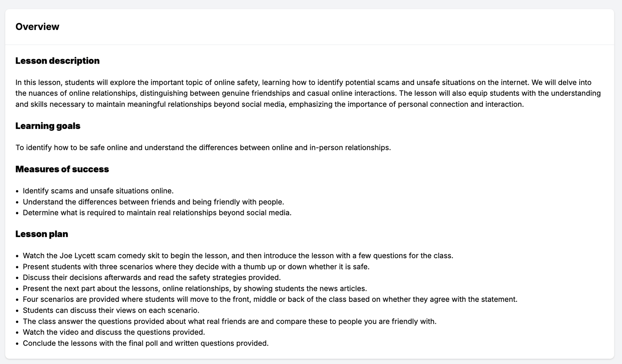This screenshot has height=364, width=622.
Task: Click the learning goals sentence about being safe online
Action: tap(203, 147)
